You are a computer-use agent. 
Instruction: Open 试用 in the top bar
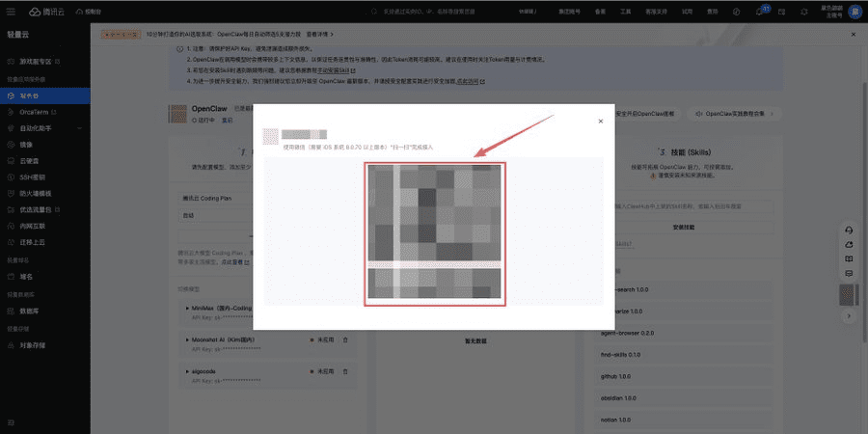coord(687,11)
